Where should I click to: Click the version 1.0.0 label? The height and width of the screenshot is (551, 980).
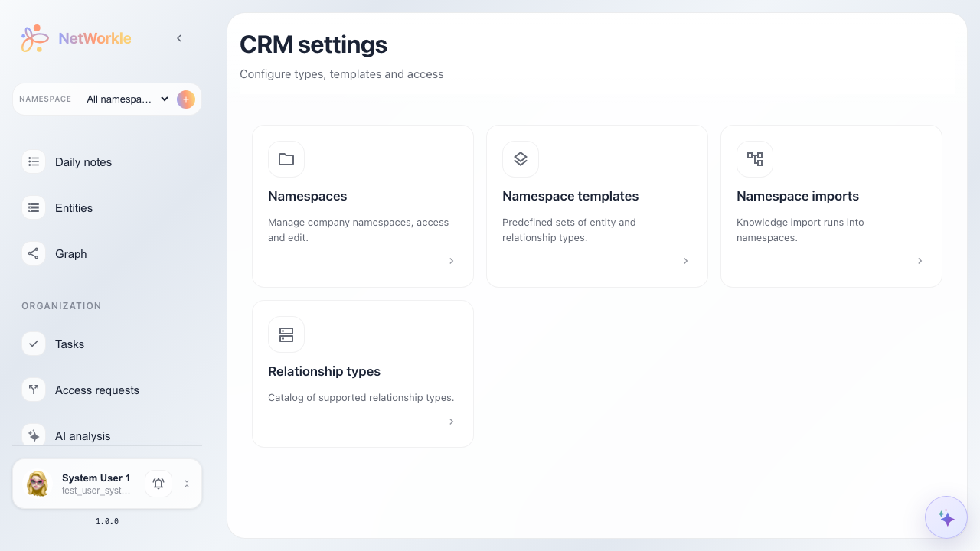[x=107, y=521]
